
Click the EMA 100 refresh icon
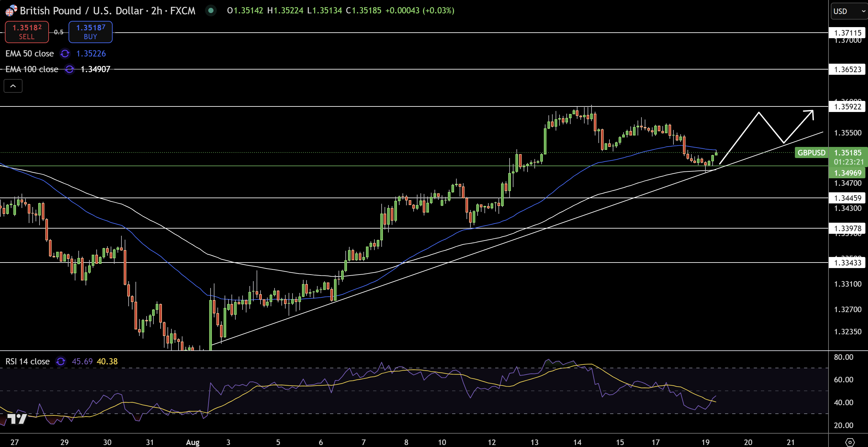point(70,69)
